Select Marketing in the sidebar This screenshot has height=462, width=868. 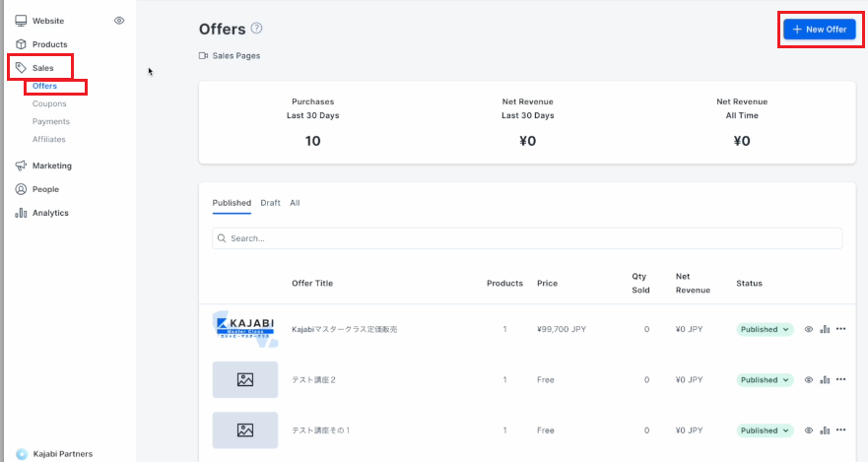pyautogui.click(x=52, y=166)
